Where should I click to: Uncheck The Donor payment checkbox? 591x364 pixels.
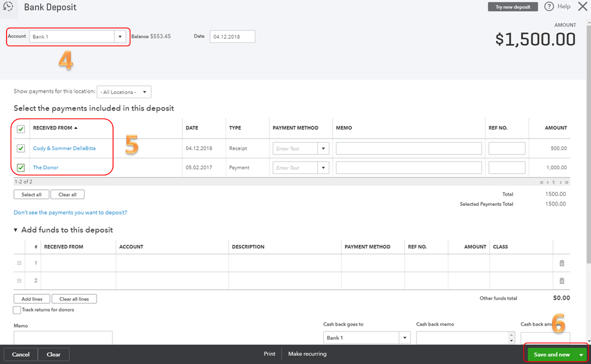tap(21, 167)
